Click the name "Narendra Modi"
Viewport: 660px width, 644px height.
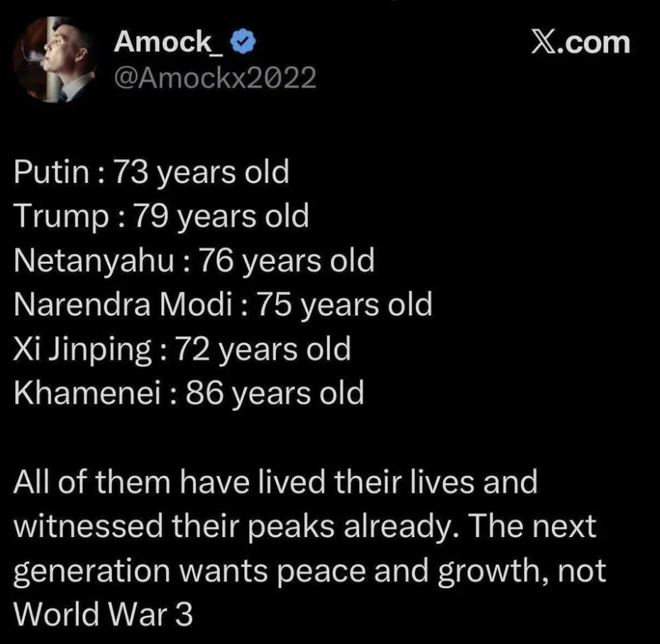pyautogui.click(x=123, y=305)
